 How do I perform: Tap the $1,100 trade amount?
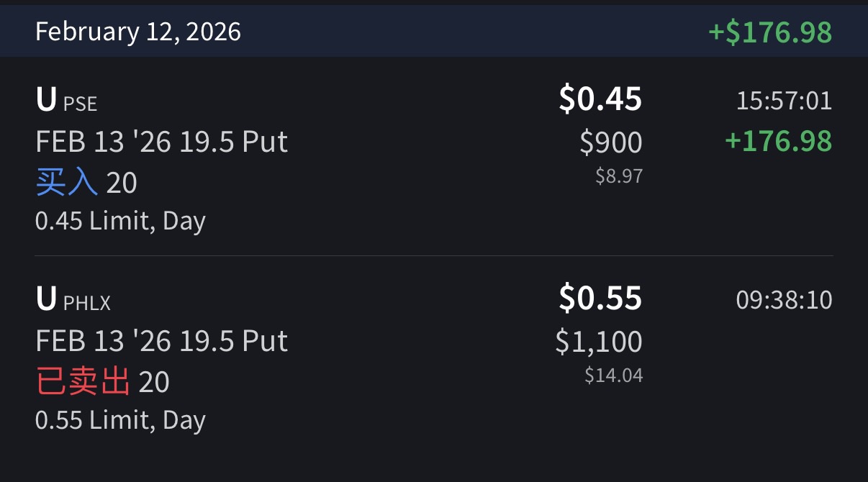tap(598, 341)
